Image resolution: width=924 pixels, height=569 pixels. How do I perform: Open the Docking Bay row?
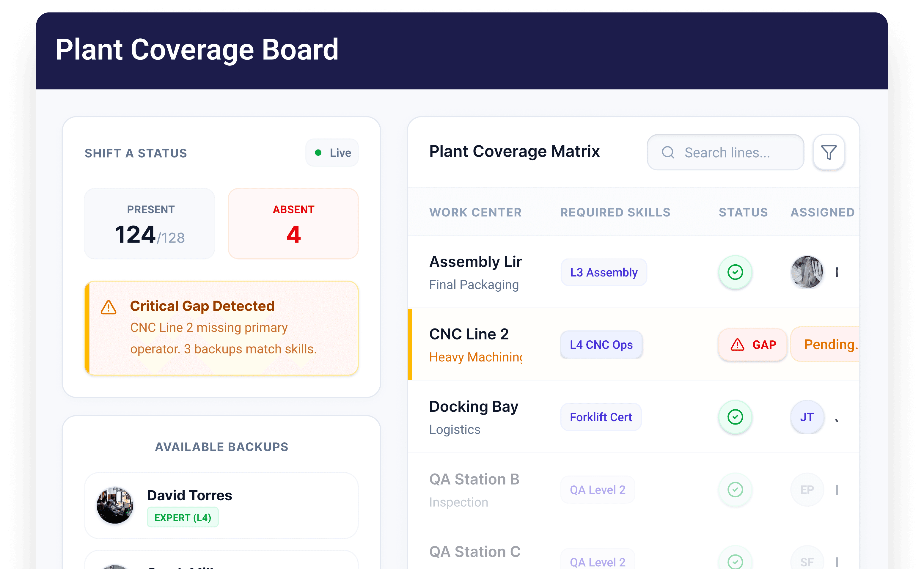[634, 417]
